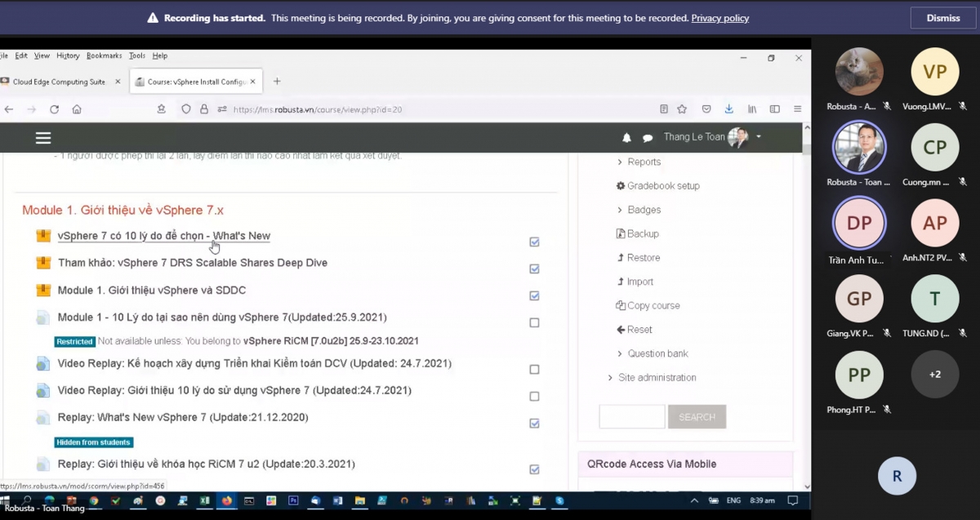This screenshot has height=520, width=980.
Task: Check completion for Kế hoạch xây dựng replay
Action: point(534,369)
